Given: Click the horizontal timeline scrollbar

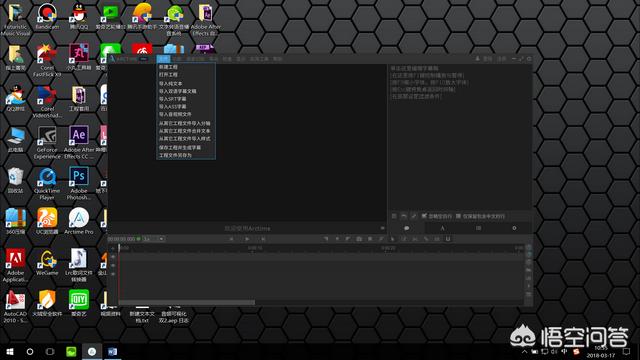Looking at the screenshot, I should 187,302.
